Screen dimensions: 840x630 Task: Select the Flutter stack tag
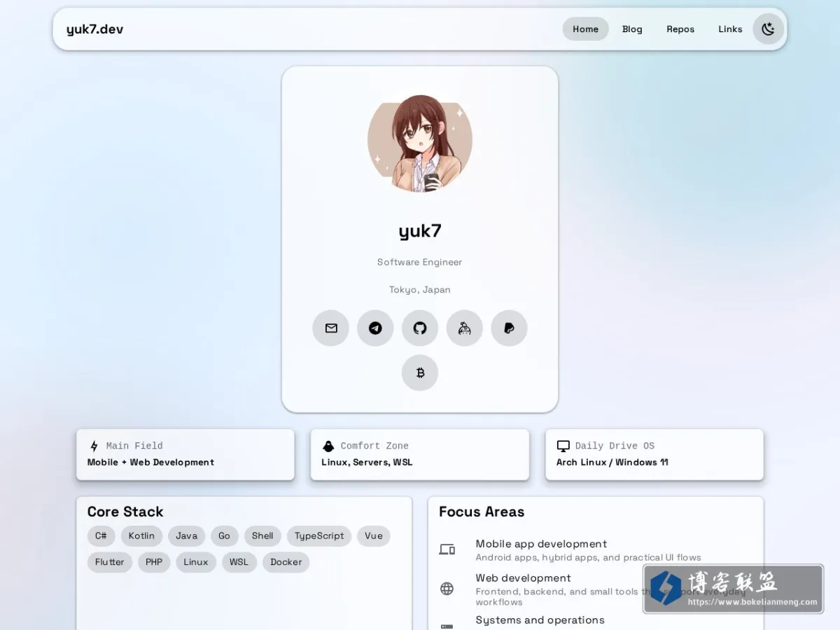point(110,562)
